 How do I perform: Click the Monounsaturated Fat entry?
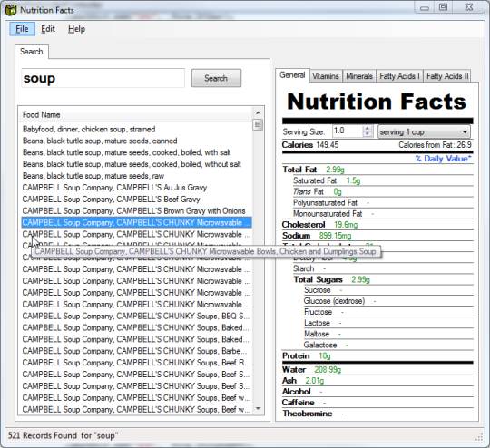(x=333, y=214)
